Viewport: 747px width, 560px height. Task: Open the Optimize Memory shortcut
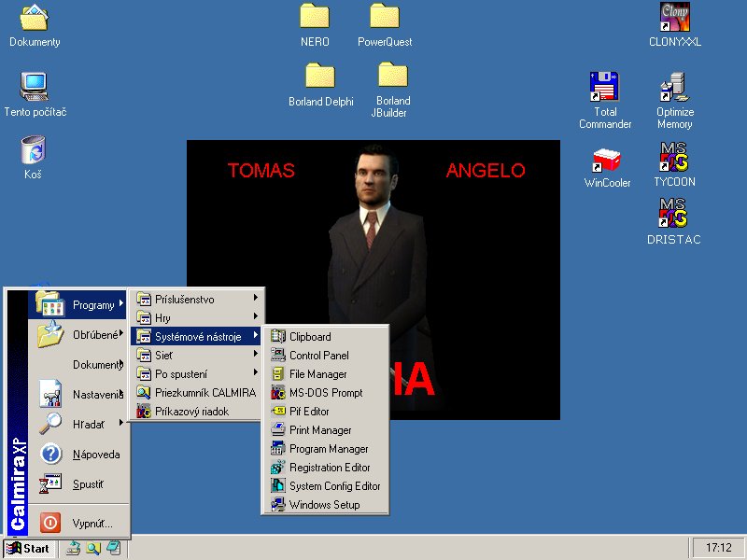tap(674, 88)
